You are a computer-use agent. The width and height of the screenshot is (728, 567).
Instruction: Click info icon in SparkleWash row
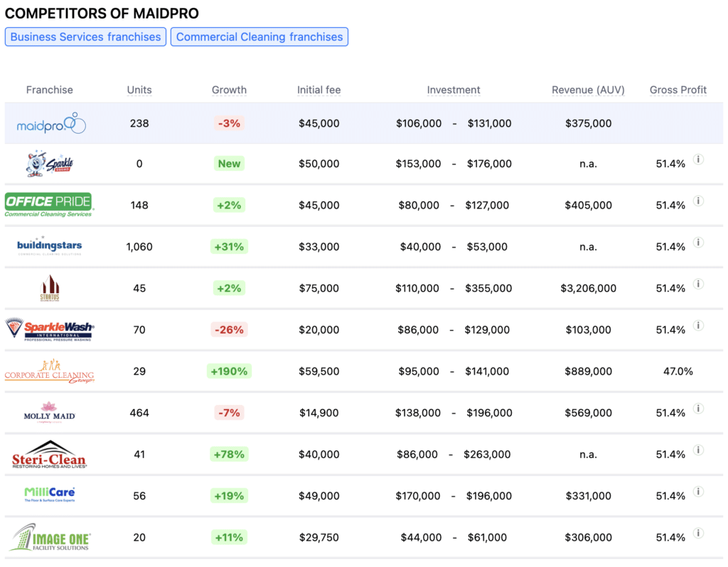(698, 325)
